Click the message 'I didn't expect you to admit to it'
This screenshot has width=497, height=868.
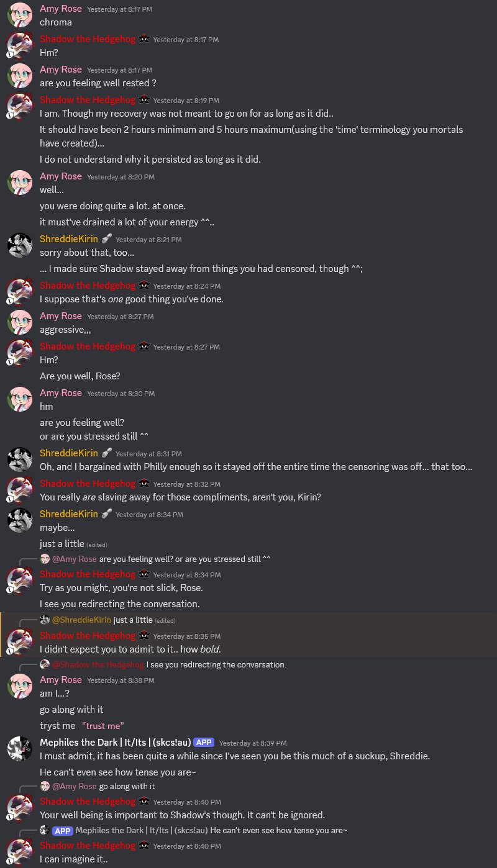click(x=130, y=649)
